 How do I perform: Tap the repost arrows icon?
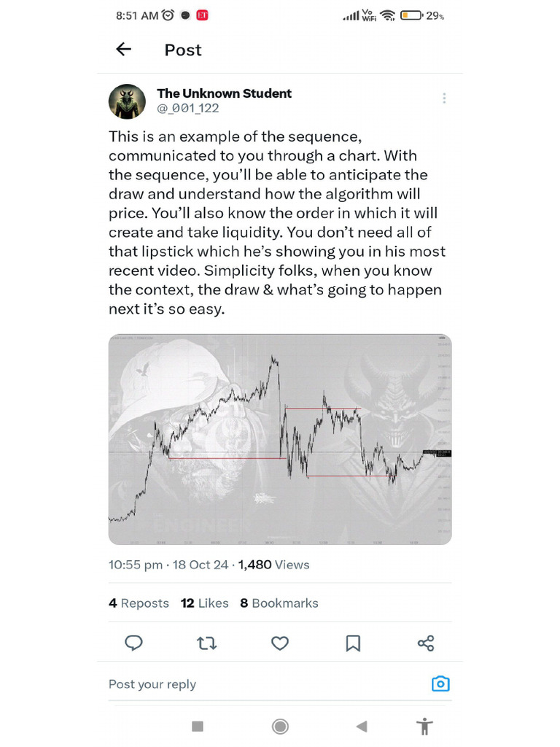(207, 643)
